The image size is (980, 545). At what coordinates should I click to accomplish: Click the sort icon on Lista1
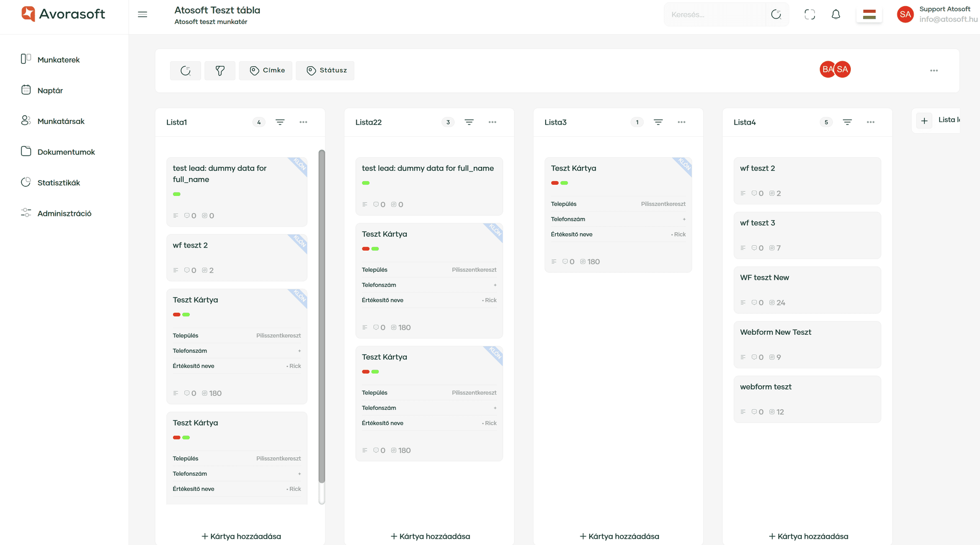(x=280, y=122)
